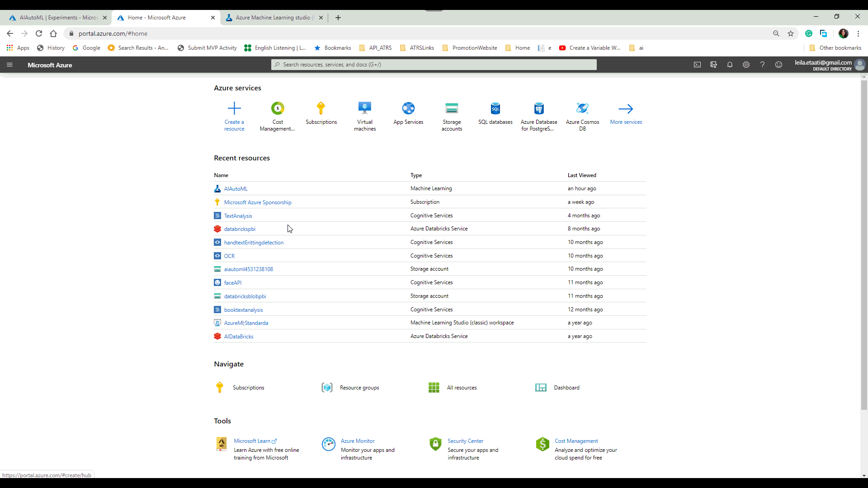Select the Virtual machines service icon

(364, 108)
